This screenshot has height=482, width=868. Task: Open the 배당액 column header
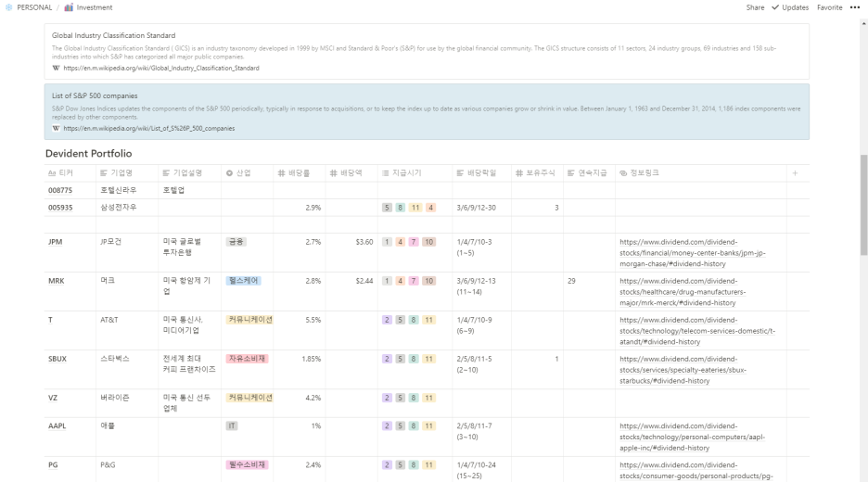pos(351,173)
